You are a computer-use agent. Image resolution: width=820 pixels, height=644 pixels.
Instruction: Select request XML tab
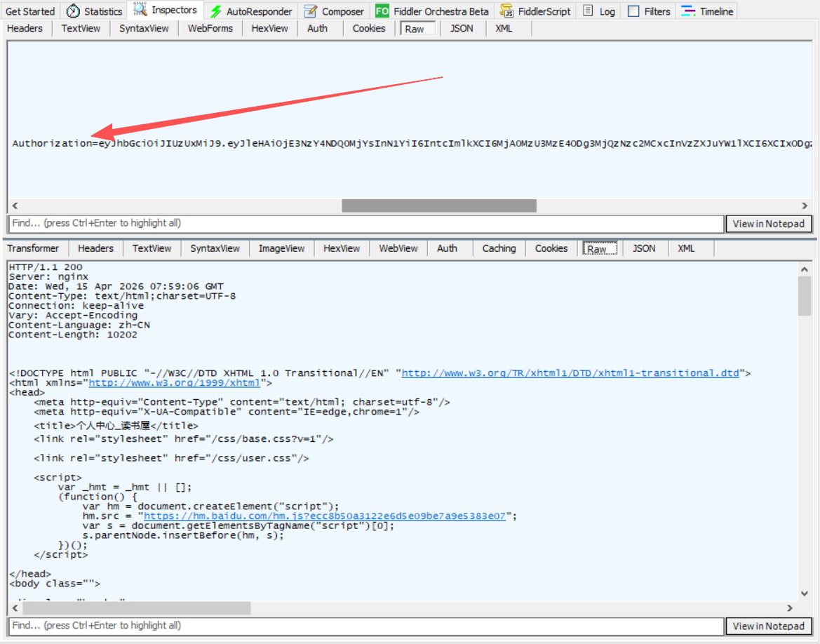tap(504, 28)
